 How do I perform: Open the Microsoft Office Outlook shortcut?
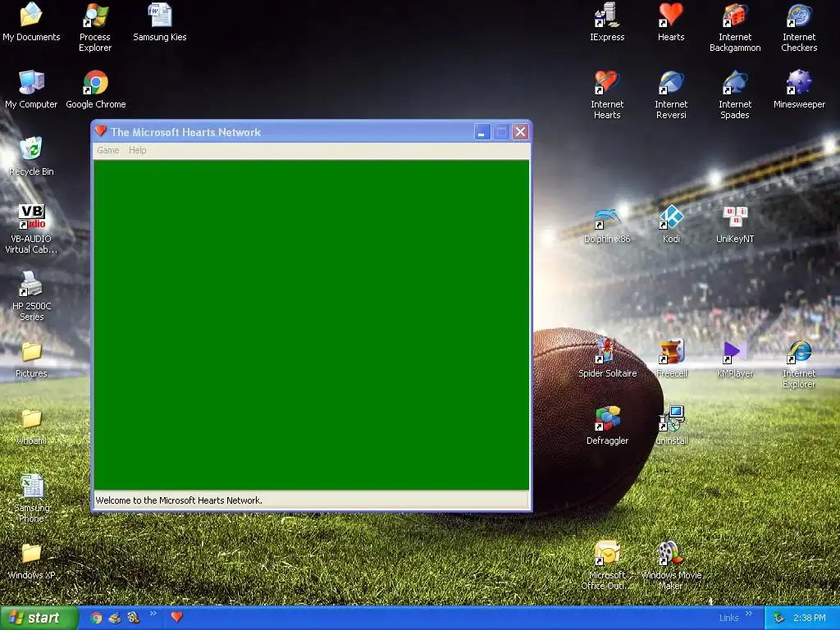607,566
